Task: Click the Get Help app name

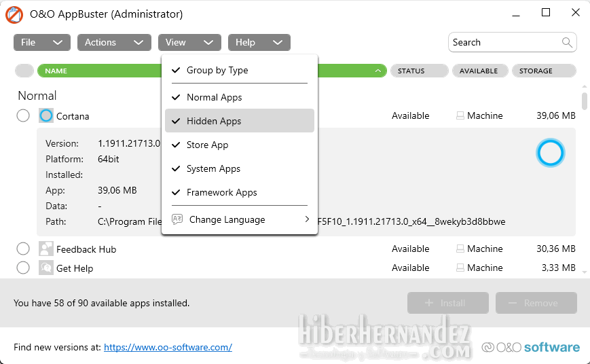Action: click(75, 268)
